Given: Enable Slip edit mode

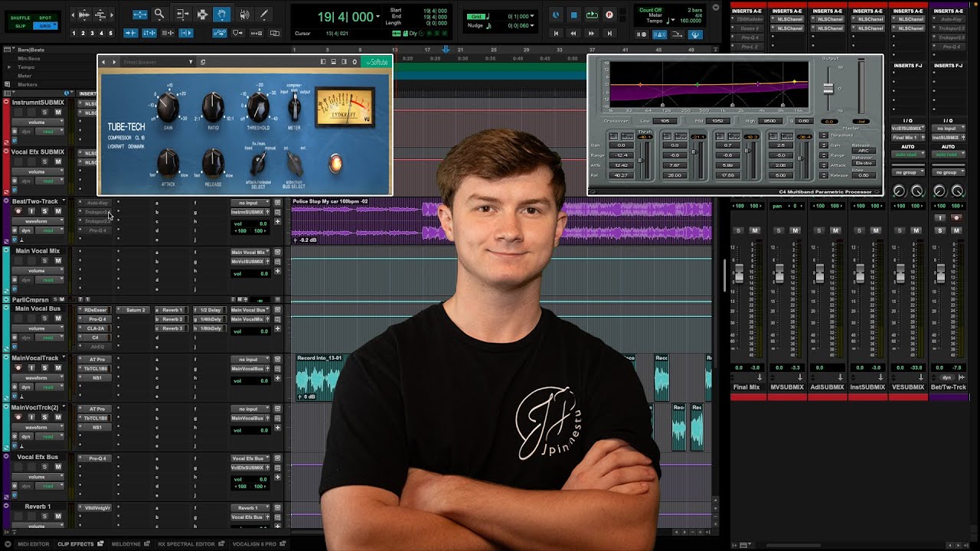Looking at the screenshot, I should pyautogui.click(x=21, y=26).
